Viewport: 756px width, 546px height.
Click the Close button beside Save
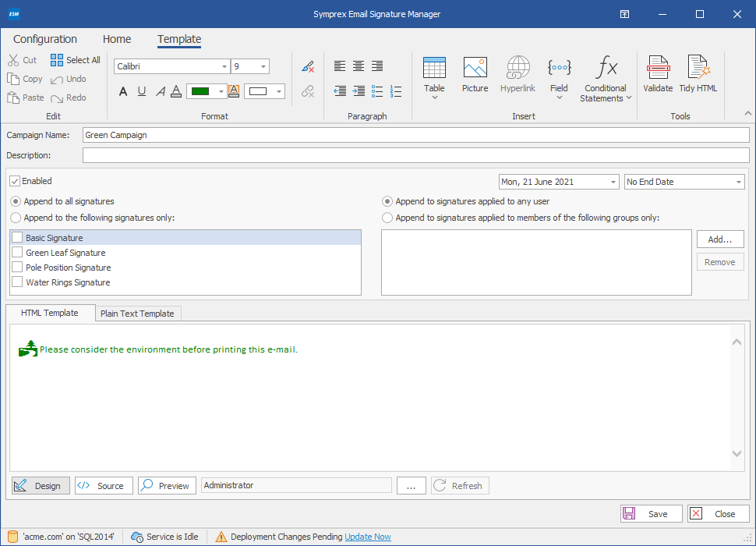coord(719,514)
